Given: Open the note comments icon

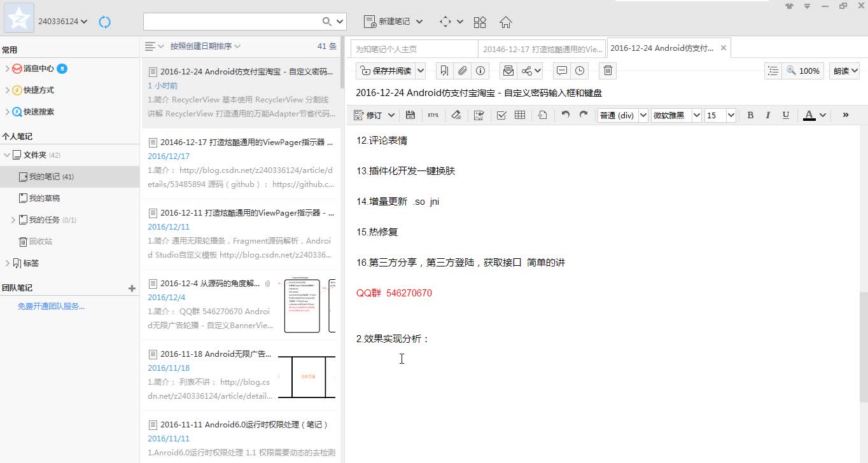Looking at the screenshot, I should pos(562,71).
